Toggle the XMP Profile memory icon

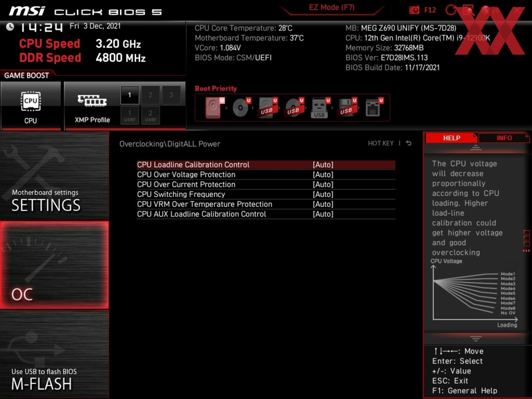(x=92, y=101)
